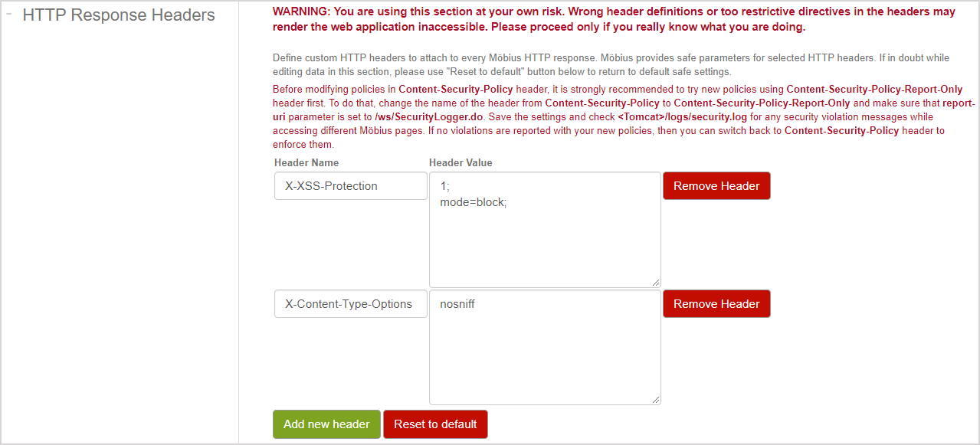This screenshot has height=445, width=980.
Task: Click Reset to default
Action: coord(435,424)
